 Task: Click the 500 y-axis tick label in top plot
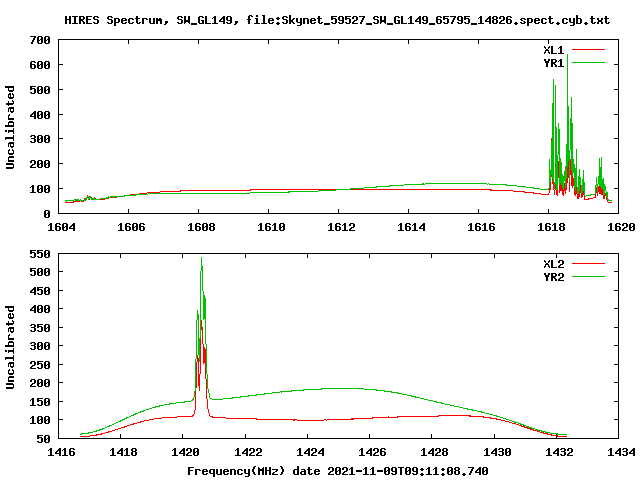pos(40,90)
